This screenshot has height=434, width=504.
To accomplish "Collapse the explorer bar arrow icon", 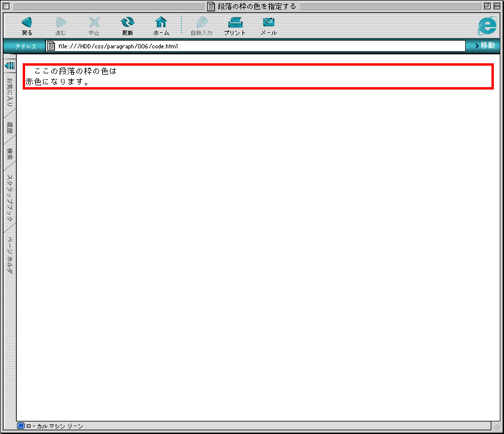I will click(x=10, y=66).
